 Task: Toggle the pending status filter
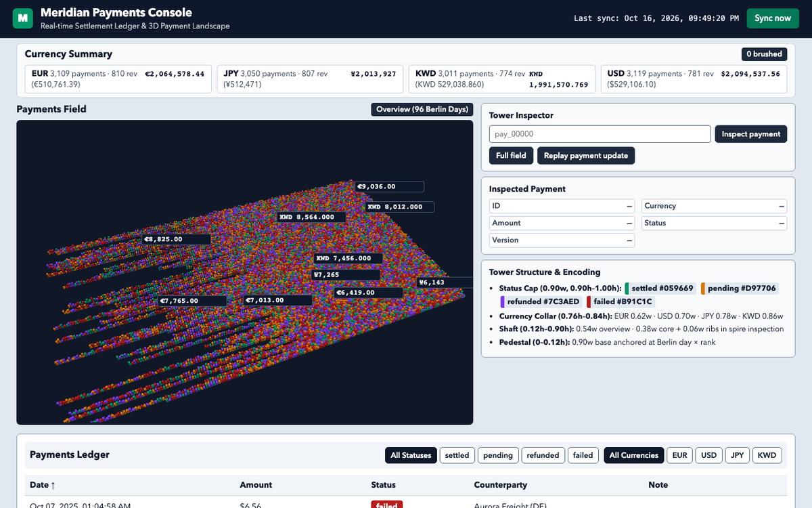tap(498, 455)
